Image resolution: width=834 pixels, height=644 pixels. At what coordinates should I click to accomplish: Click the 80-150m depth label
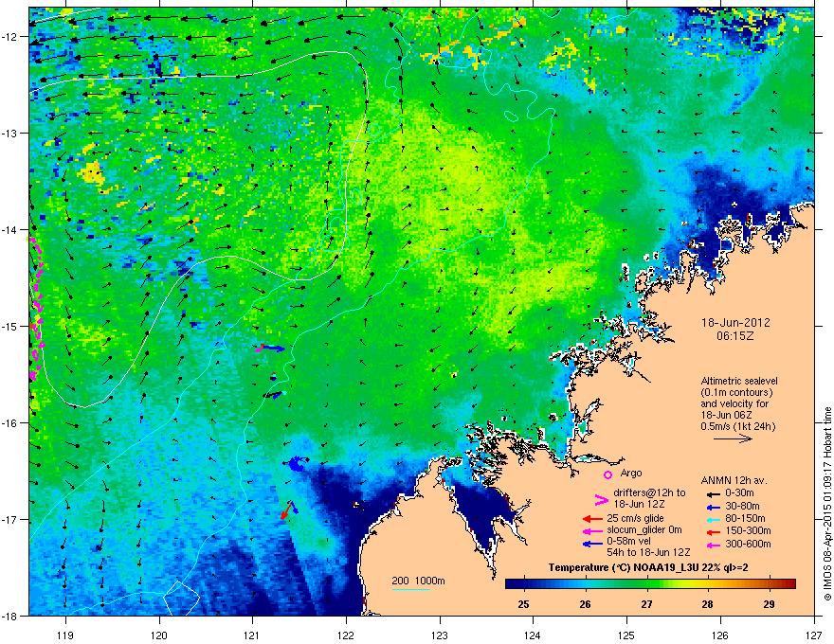(745, 519)
